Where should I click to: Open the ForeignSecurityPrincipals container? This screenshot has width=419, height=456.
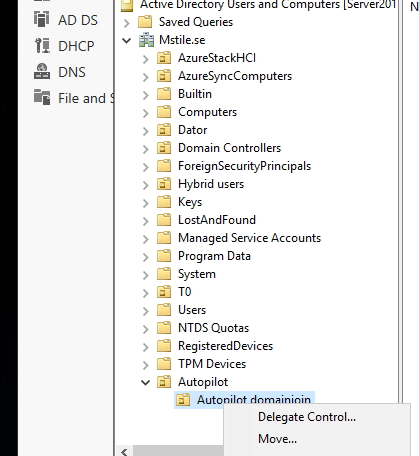[x=244, y=166]
